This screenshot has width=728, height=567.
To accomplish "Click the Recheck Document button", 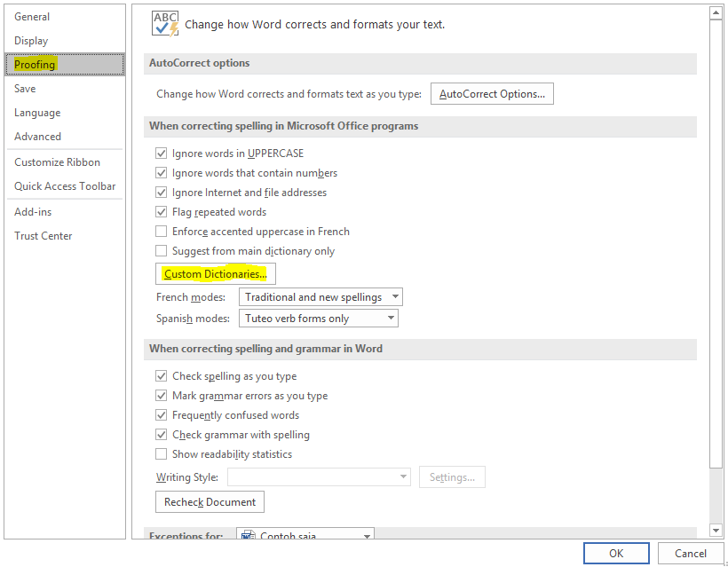I will [x=210, y=502].
